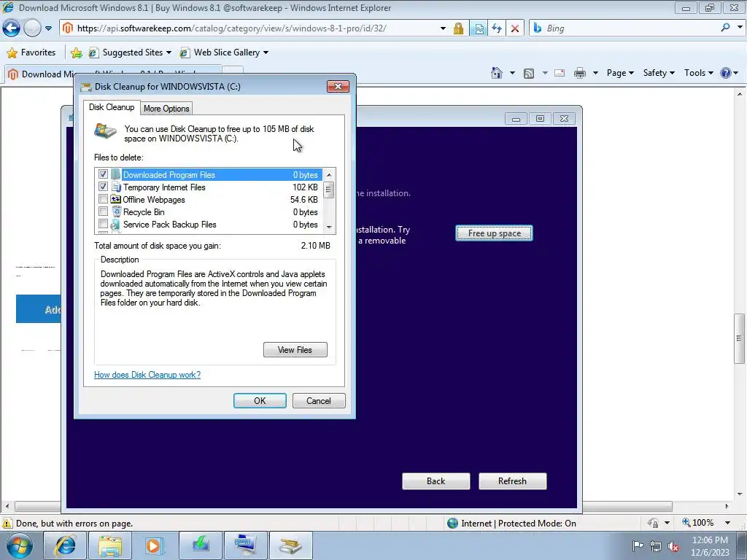Open Web Slice Gallery dropdown
The width and height of the screenshot is (747, 560).
tap(224, 52)
